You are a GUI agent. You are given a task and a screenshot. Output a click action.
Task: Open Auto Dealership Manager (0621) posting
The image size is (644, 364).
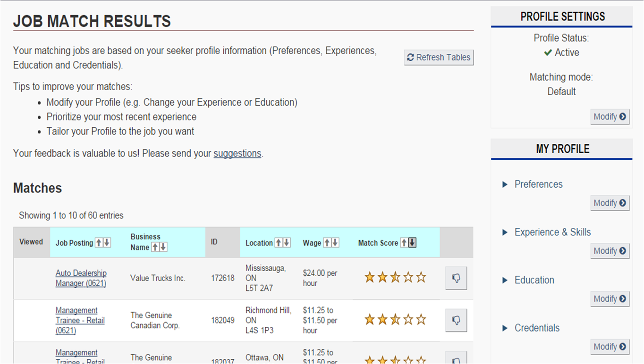pyautogui.click(x=81, y=278)
